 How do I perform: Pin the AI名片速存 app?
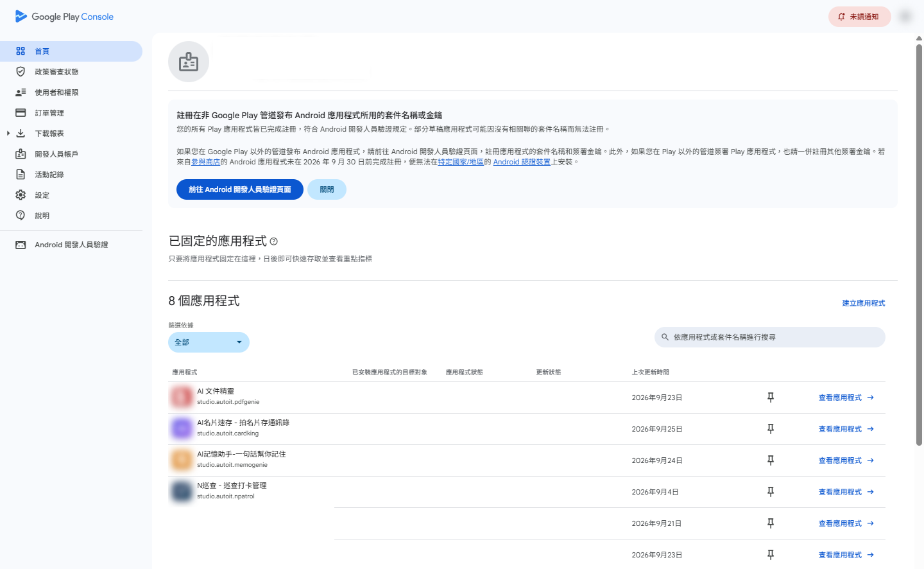771,429
